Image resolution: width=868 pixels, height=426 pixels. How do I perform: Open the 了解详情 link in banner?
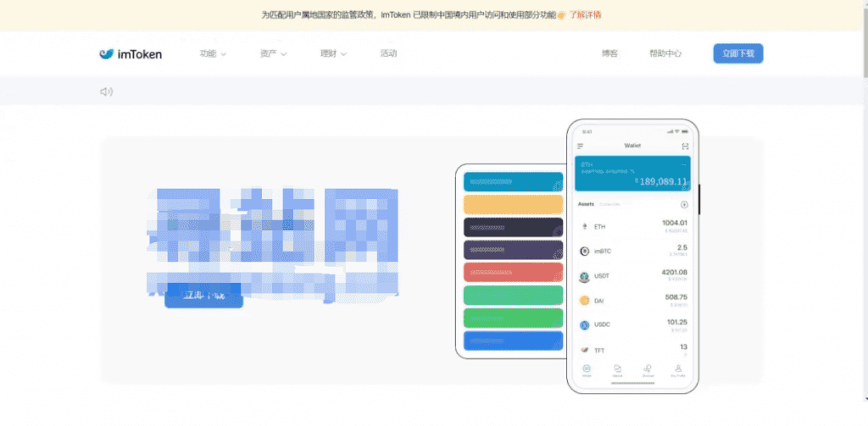click(x=586, y=15)
